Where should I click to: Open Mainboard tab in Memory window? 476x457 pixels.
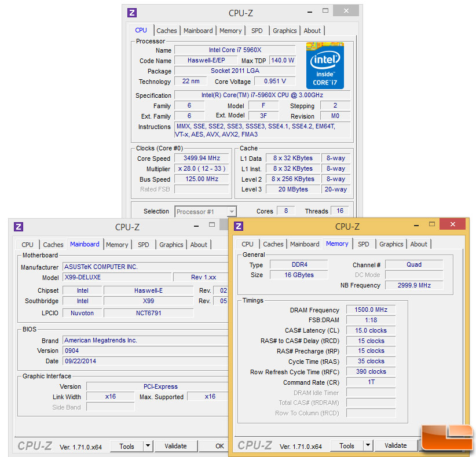coord(305,244)
